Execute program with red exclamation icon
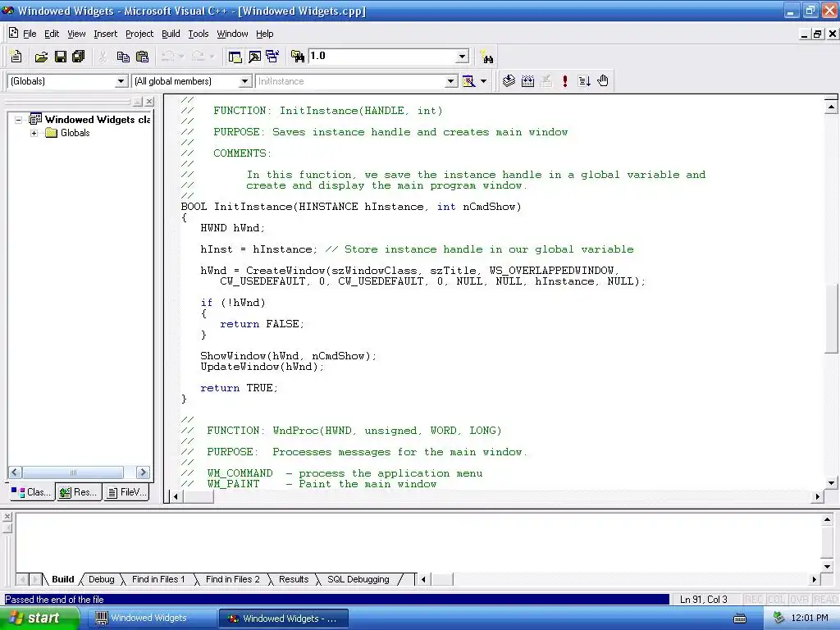Image resolution: width=840 pixels, height=630 pixels. tap(564, 81)
